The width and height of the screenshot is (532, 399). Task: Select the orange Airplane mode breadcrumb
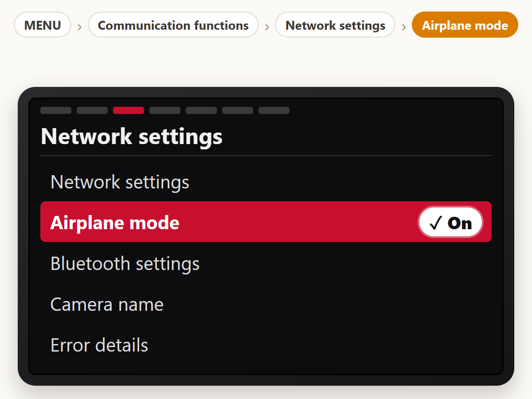[x=465, y=25]
